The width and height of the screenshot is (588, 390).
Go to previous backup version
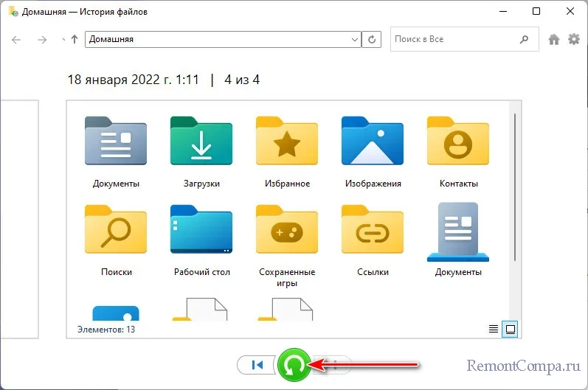[256, 364]
